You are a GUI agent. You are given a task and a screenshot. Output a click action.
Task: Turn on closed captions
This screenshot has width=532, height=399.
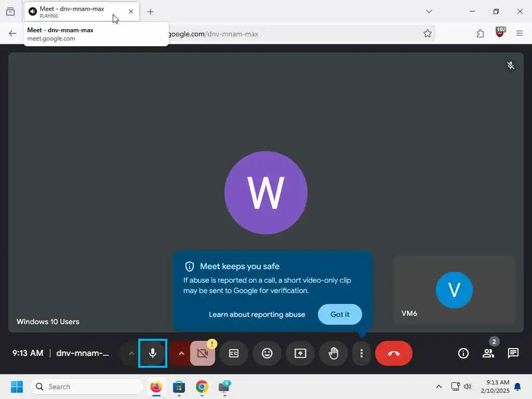tap(234, 353)
